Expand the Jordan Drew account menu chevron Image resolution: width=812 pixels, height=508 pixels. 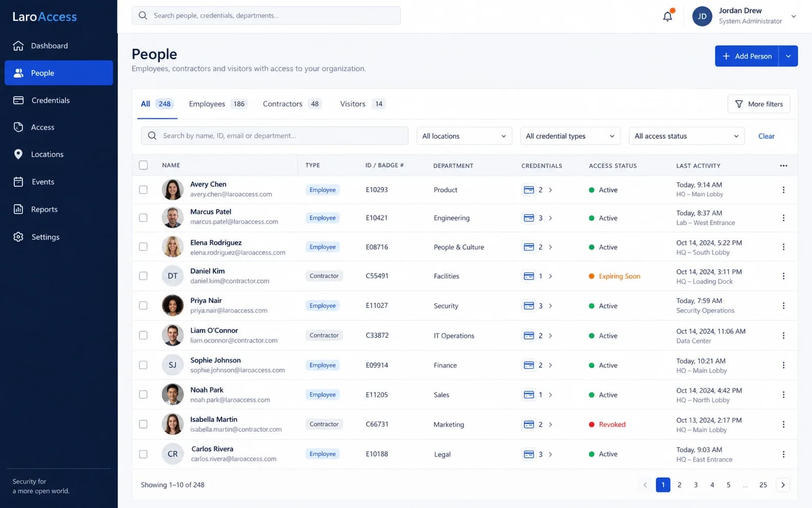(794, 16)
